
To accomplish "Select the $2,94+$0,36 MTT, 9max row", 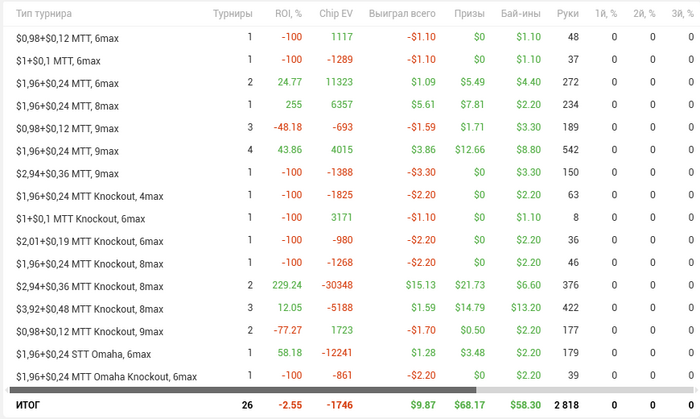I will pyautogui.click(x=67, y=173).
